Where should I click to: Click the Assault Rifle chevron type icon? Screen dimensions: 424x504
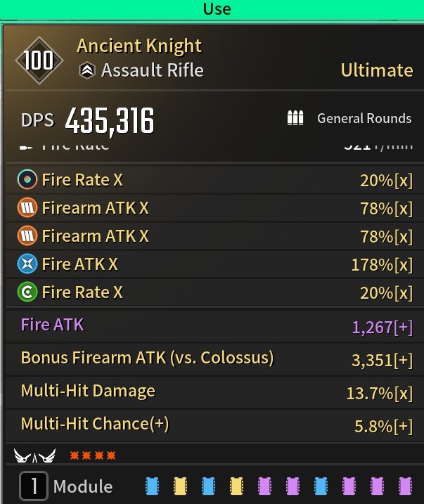point(87,70)
